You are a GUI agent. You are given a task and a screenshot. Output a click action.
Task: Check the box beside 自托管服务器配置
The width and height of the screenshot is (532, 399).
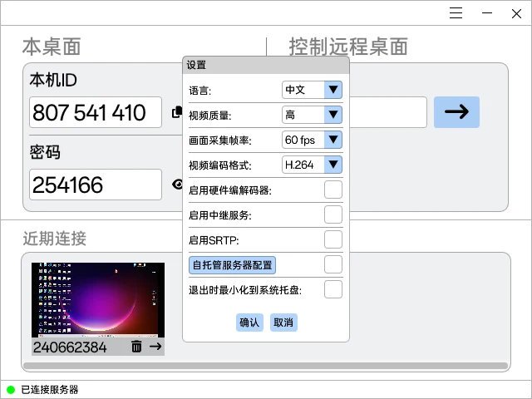tap(332, 264)
